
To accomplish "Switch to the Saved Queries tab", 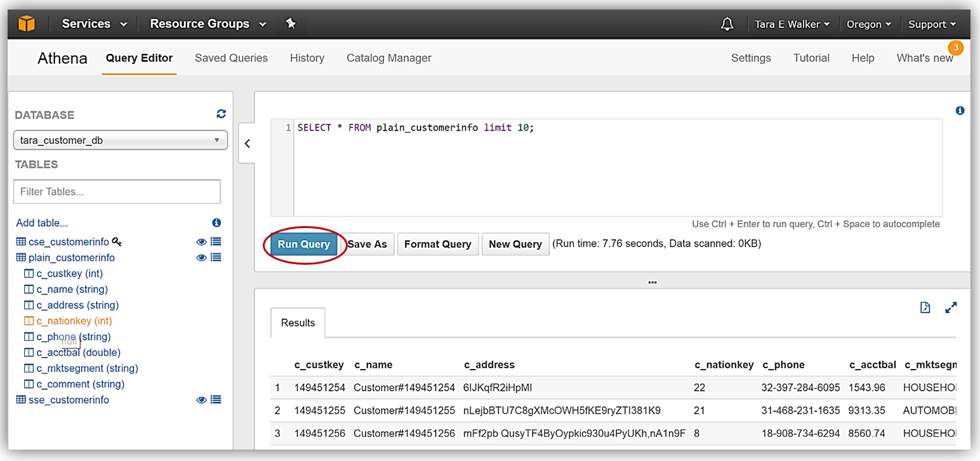I will click(x=231, y=58).
